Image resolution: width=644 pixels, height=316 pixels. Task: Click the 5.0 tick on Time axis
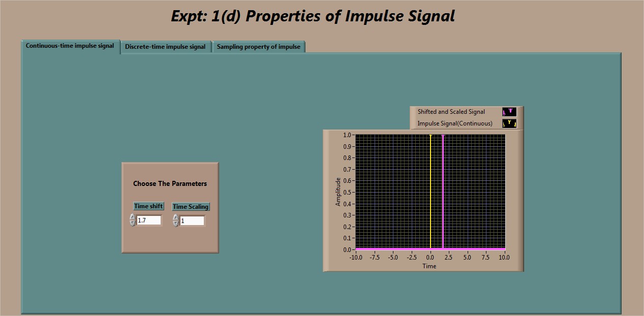(467, 258)
